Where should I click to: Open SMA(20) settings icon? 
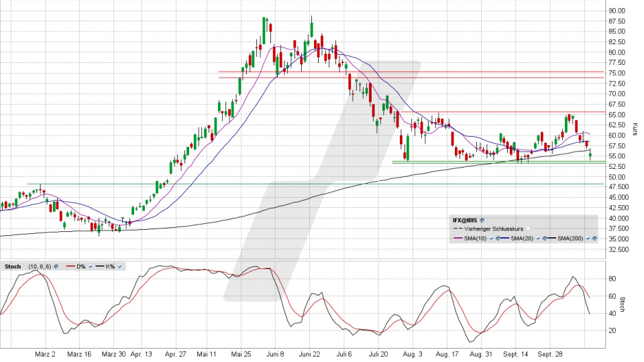pyautogui.click(x=545, y=239)
